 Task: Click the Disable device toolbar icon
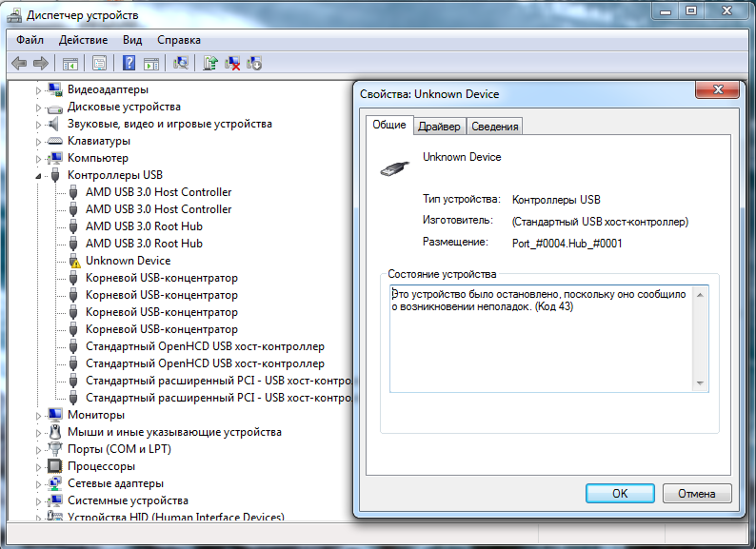click(x=254, y=63)
